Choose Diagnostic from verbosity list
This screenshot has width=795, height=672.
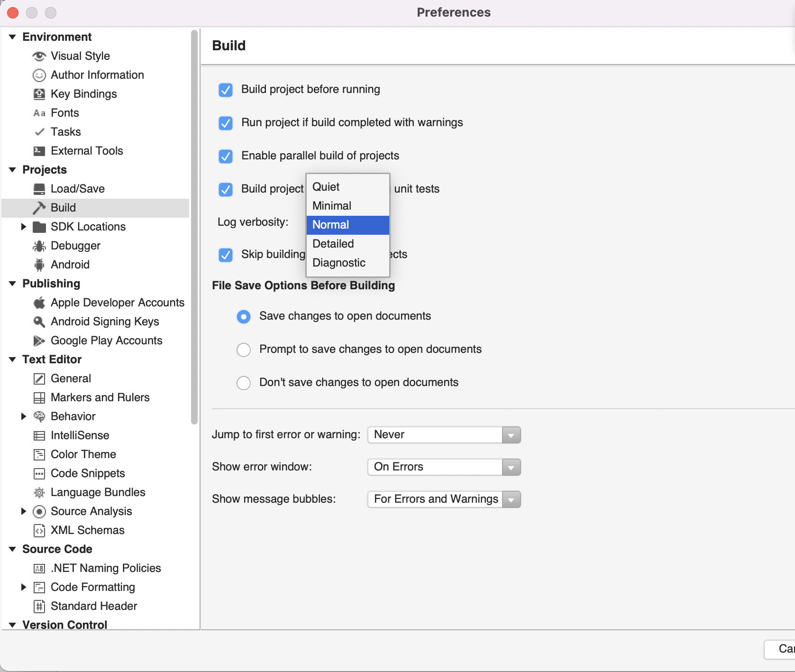point(338,263)
